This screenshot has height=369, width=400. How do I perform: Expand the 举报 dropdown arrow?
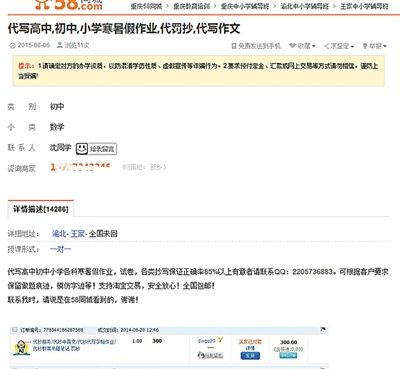tap(385, 46)
